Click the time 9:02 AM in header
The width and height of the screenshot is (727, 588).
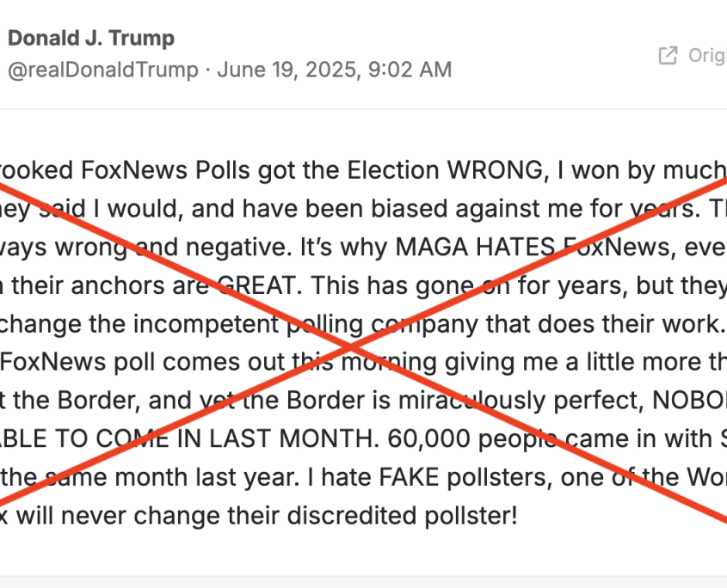click(410, 70)
